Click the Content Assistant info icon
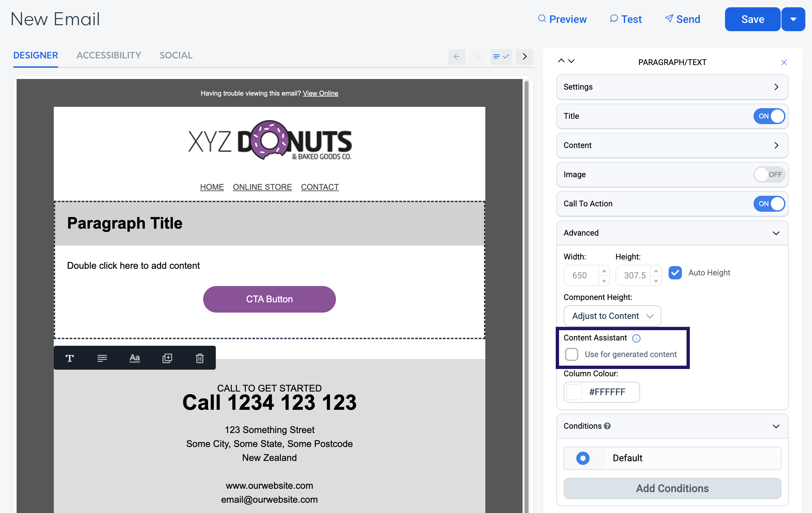The width and height of the screenshot is (812, 513). [636, 338]
